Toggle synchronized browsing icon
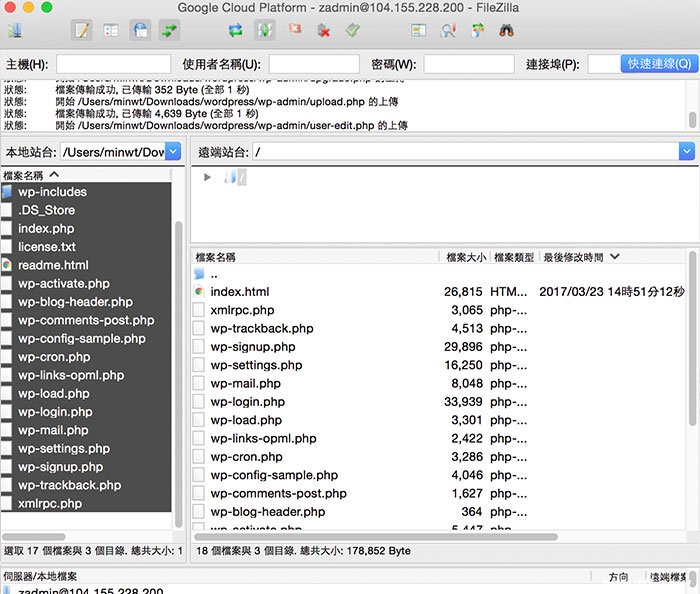 coord(477,31)
